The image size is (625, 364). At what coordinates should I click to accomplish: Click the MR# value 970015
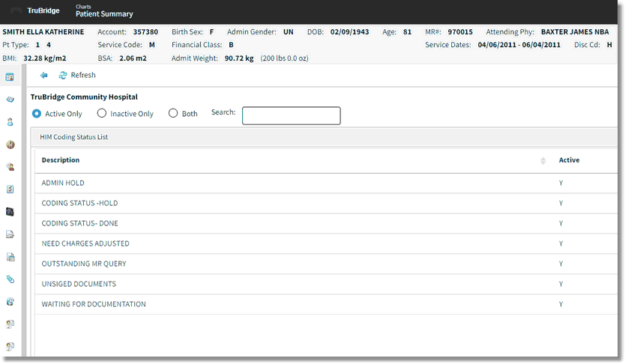[x=460, y=32]
